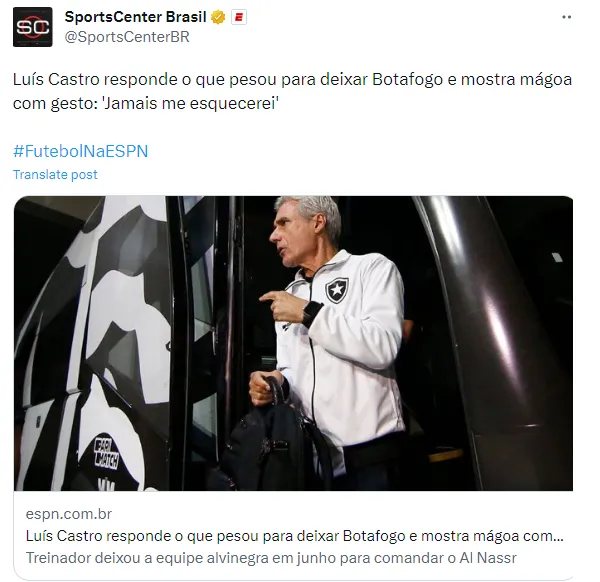Open the SportsCenter SC profile avatar
This screenshot has width=600, height=582.
[33, 27]
